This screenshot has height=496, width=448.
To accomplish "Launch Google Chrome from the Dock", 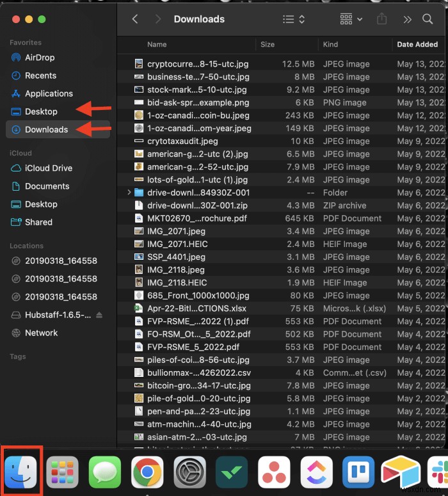I will click(147, 472).
